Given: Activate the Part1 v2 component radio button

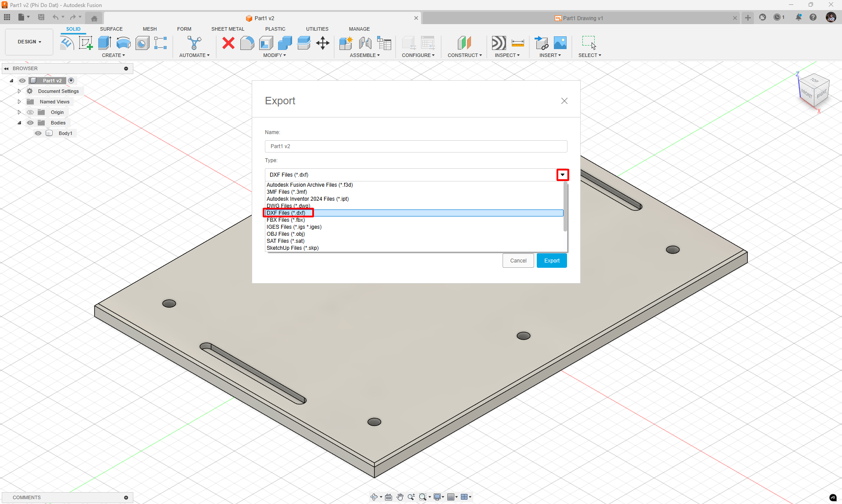Looking at the screenshot, I should coord(71,81).
